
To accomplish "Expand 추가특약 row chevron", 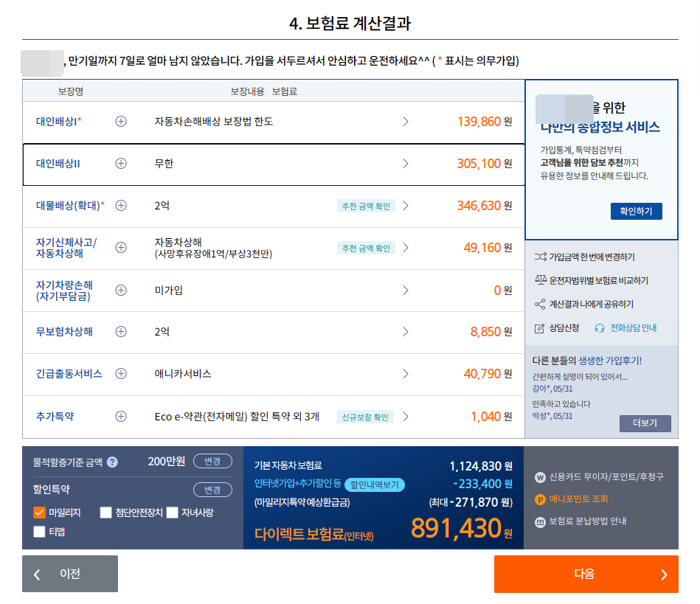I will pos(406,416).
